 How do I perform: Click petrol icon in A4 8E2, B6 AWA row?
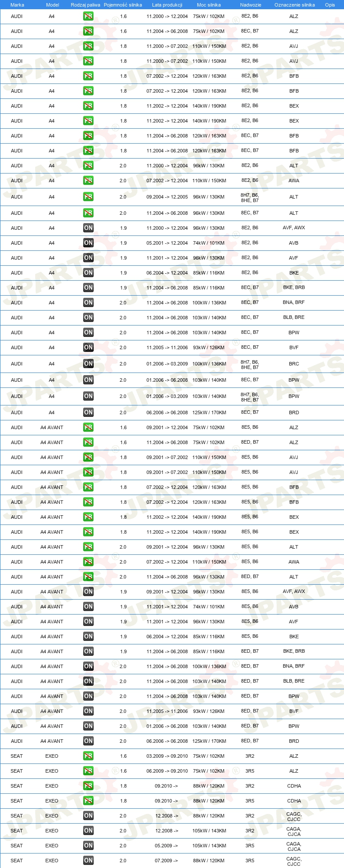pyautogui.click(x=88, y=181)
